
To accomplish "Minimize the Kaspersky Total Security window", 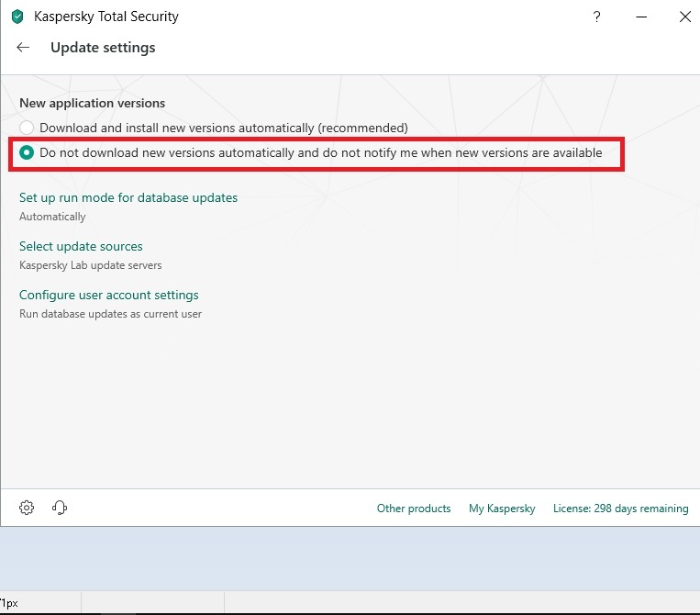I will point(641,17).
